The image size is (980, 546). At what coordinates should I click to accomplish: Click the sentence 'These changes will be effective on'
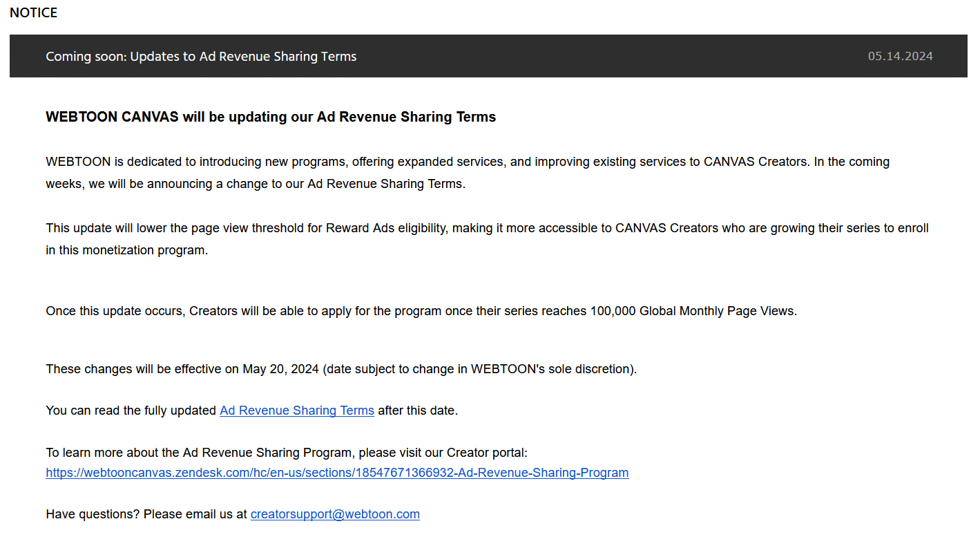(341, 369)
